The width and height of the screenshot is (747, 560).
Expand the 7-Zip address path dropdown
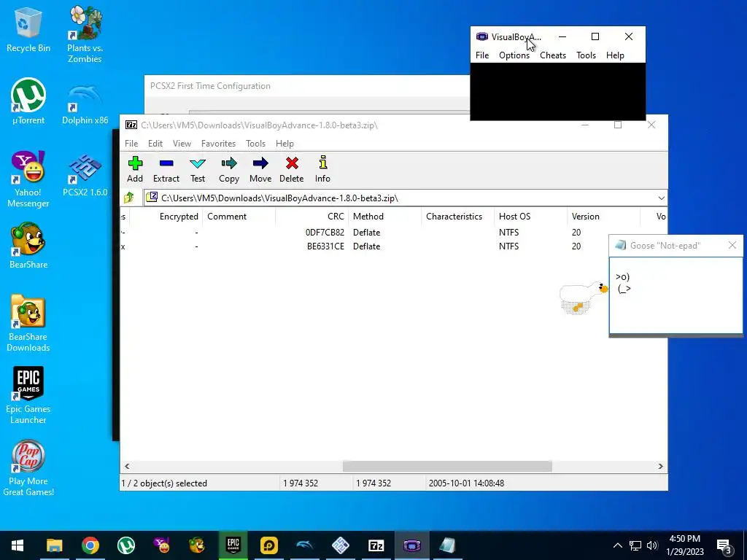[x=661, y=198]
